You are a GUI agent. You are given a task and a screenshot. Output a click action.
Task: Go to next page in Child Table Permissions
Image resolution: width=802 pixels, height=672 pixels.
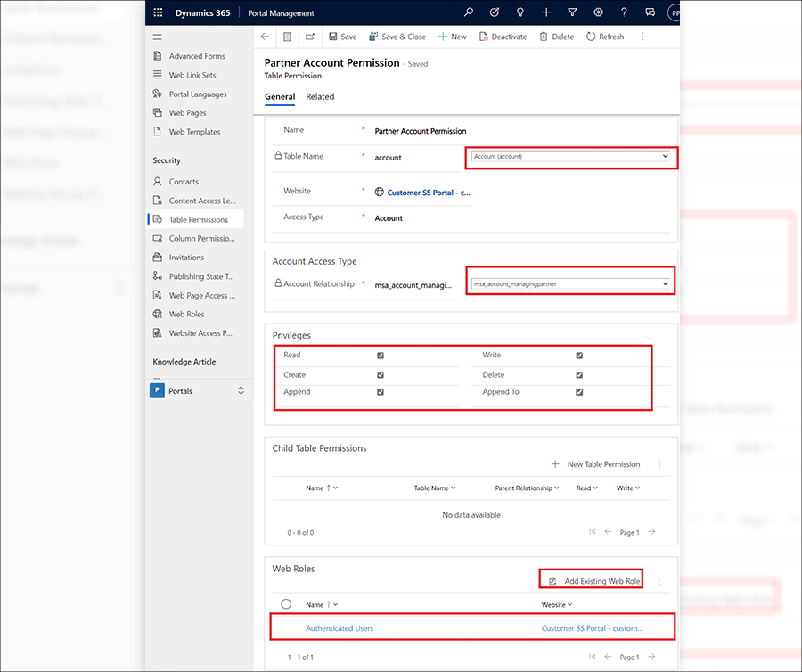[x=651, y=532]
